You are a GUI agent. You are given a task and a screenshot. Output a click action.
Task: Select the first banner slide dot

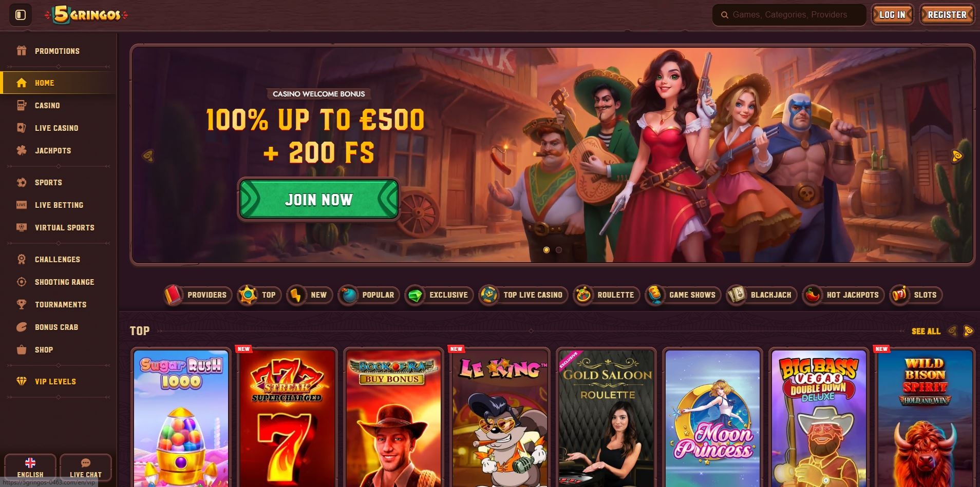[546, 250]
